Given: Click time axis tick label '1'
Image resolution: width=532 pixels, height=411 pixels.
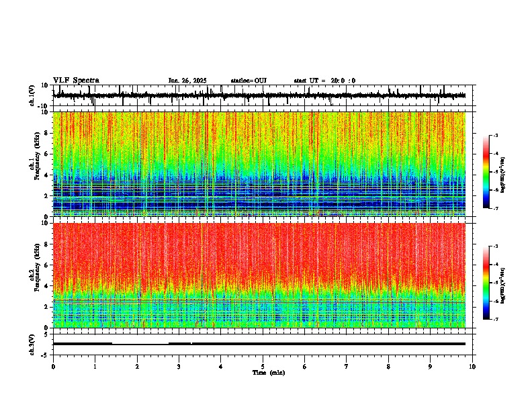Looking at the screenshot, I should click(x=95, y=367).
